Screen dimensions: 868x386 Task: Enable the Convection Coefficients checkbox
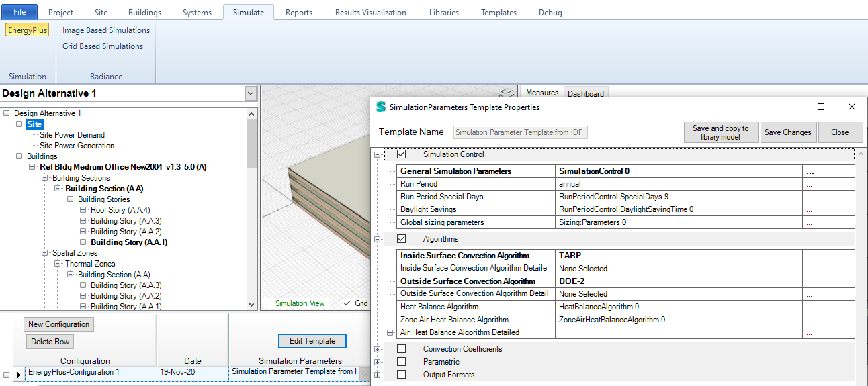point(402,349)
